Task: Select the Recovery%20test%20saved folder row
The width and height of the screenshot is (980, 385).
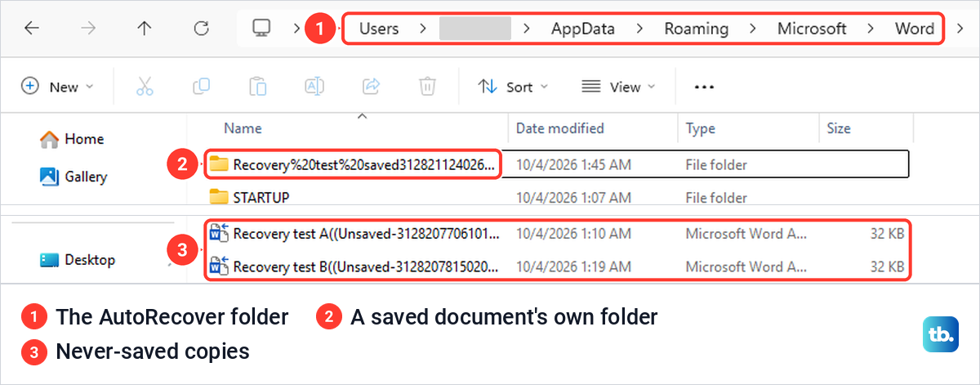Action: click(x=555, y=164)
